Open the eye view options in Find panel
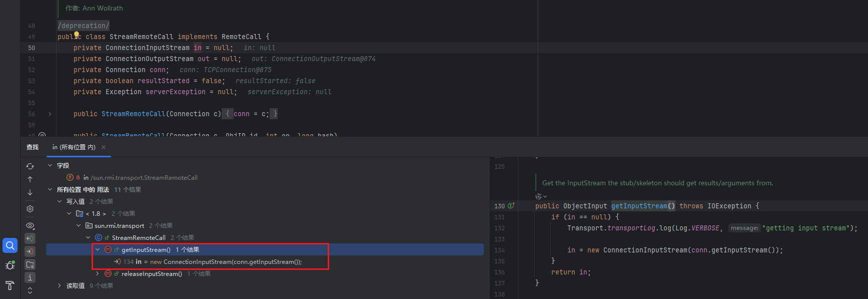This screenshot has width=868, height=299. click(x=30, y=225)
